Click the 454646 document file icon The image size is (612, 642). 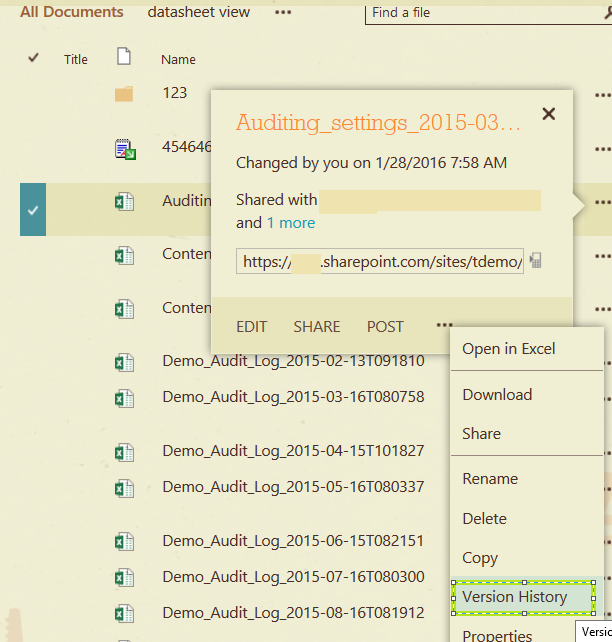click(x=125, y=149)
